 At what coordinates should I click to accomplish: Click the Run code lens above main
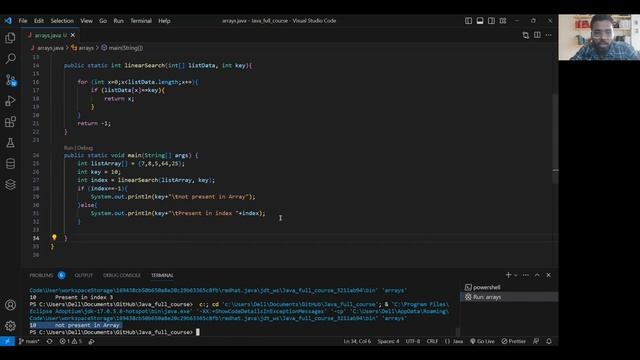(68, 148)
